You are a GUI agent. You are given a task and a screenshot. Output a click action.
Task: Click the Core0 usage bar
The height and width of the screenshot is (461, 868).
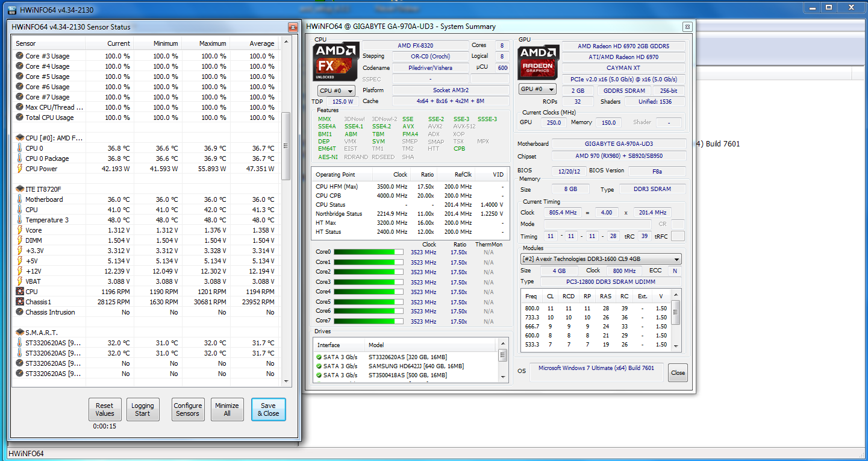(x=369, y=252)
